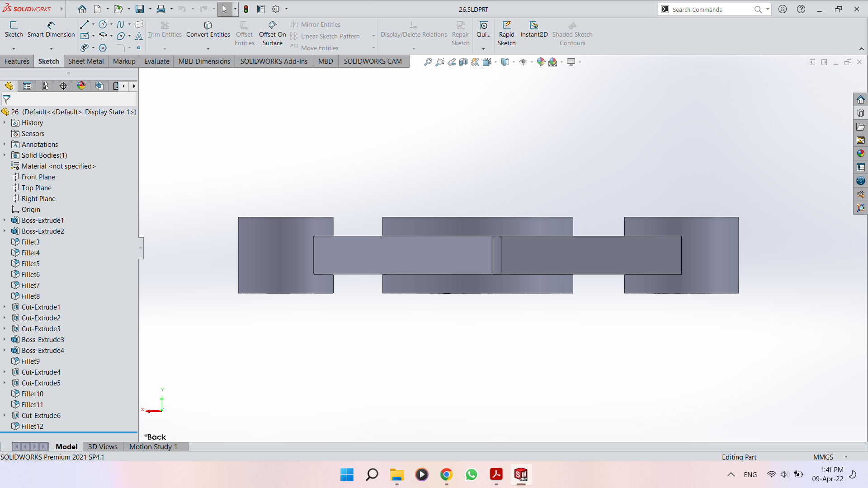Open the MBD Dimensions tab
868x488 pixels.
pyautogui.click(x=204, y=61)
